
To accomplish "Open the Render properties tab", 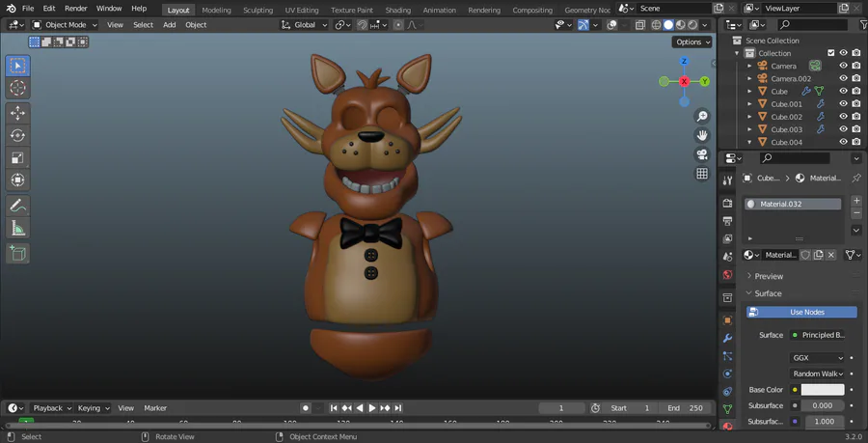I will (727, 204).
